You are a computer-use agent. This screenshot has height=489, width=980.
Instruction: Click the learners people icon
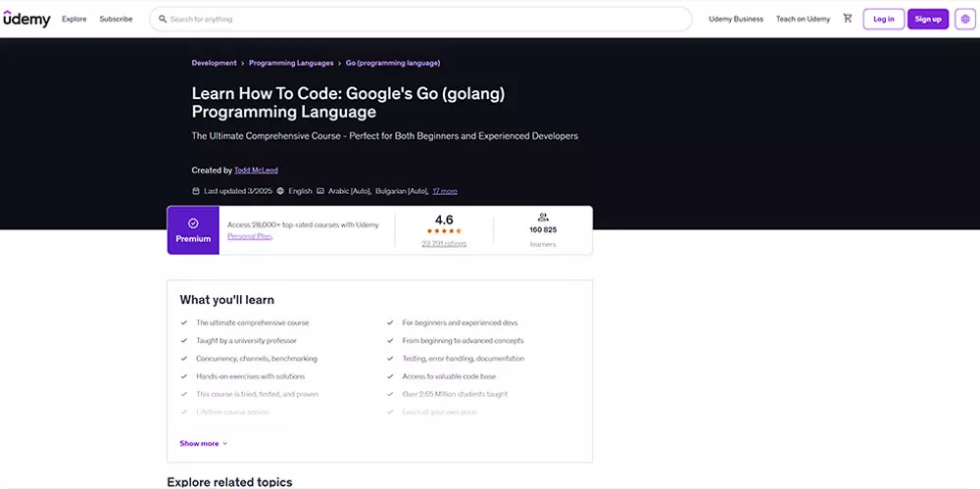coord(543,217)
